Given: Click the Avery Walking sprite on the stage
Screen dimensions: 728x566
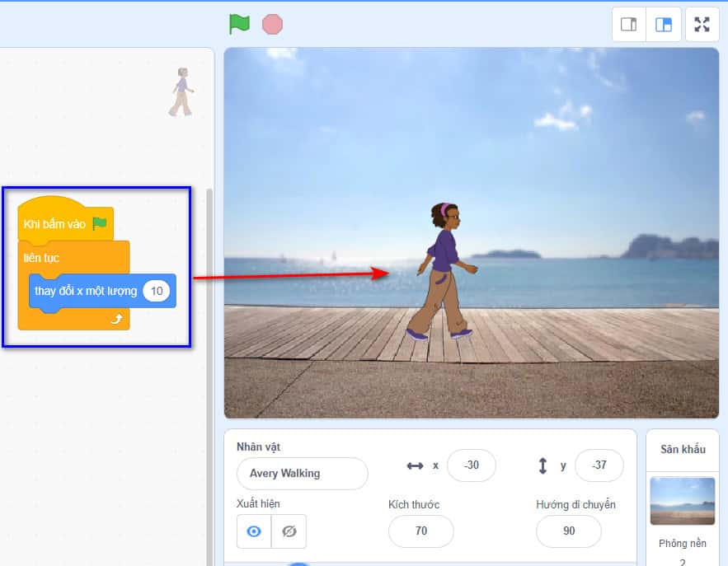Looking at the screenshot, I should 443,272.
